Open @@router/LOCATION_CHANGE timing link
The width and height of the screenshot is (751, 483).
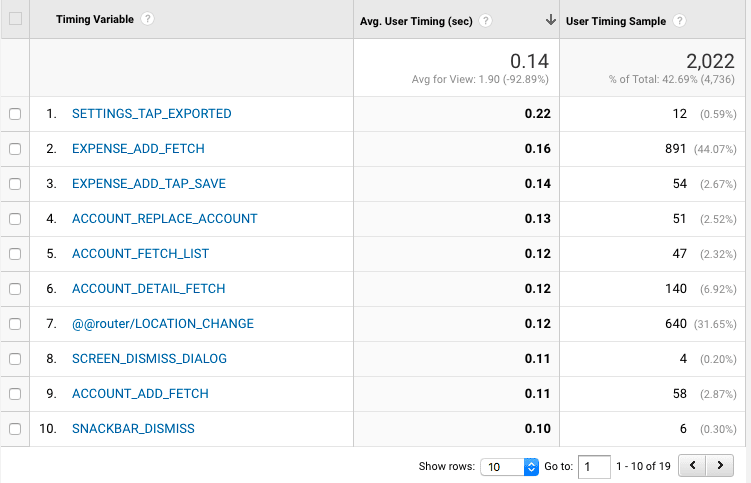coord(162,323)
